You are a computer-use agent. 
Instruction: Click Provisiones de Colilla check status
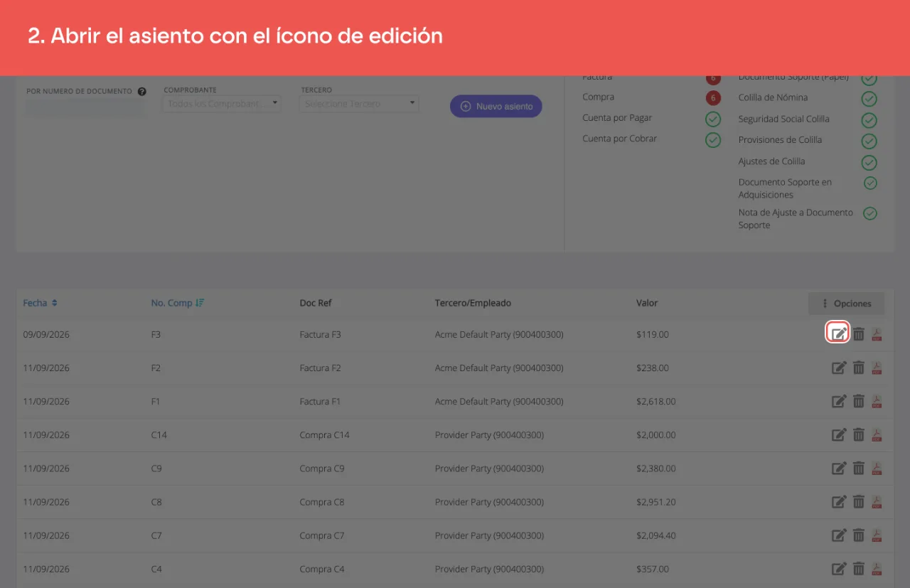coord(869,141)
